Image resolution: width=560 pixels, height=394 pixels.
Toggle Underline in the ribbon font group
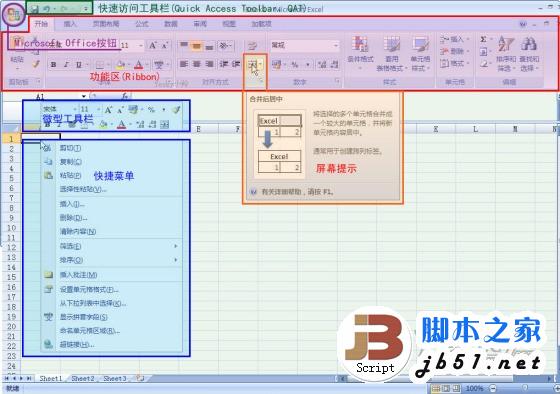[x=79, y=65]
